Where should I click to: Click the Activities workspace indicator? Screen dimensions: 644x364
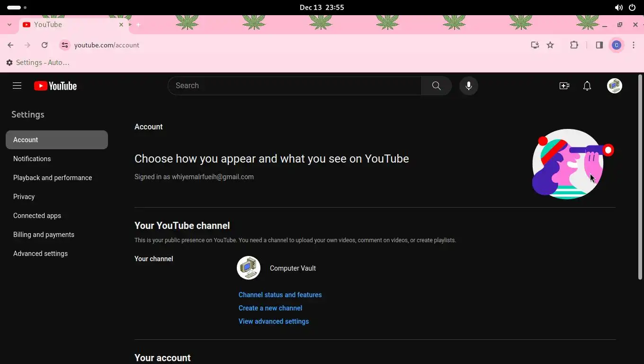[17, 8]
